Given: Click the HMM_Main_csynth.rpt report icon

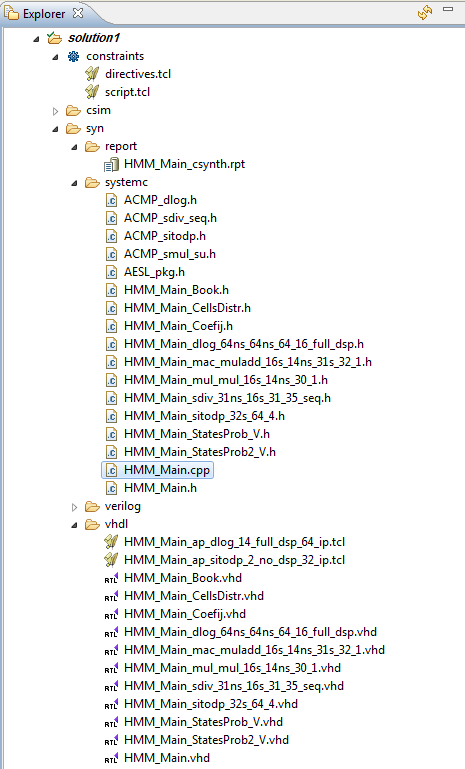Looking at the screenshot, I should click(x=112, y=165).
